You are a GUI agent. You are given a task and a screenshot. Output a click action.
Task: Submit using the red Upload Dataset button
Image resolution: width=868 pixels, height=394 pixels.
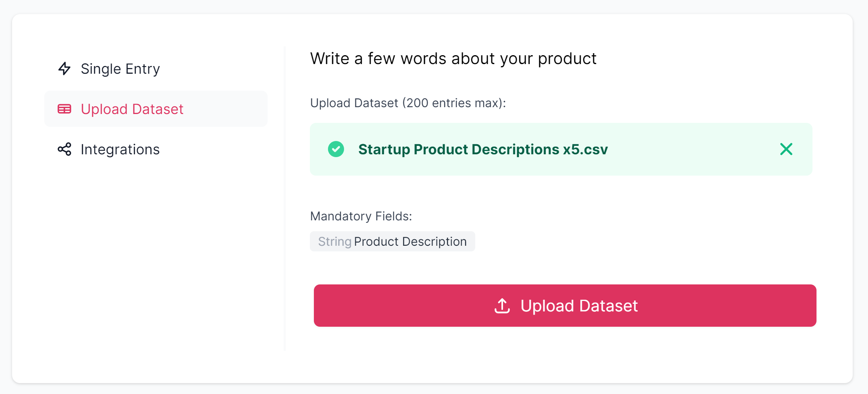565,306
